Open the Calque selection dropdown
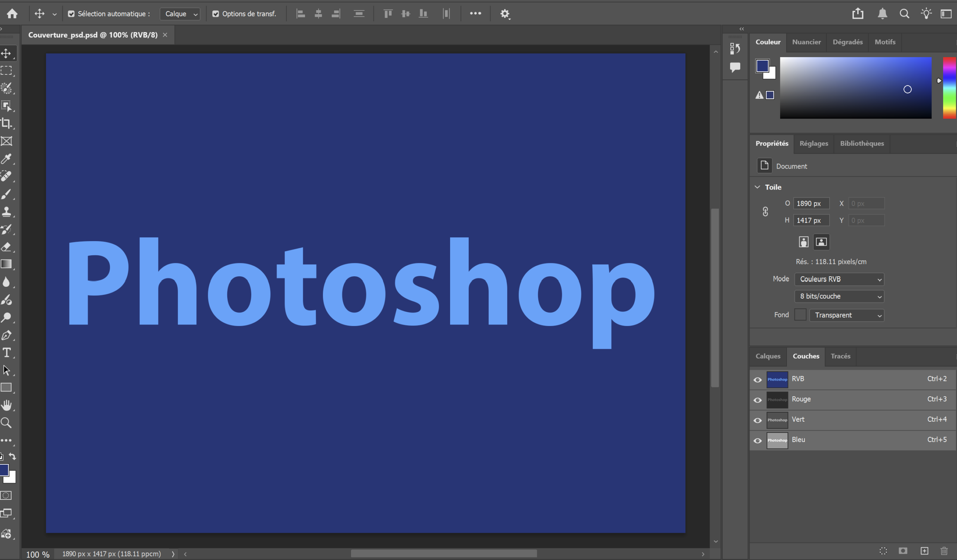 click(180, 14)
